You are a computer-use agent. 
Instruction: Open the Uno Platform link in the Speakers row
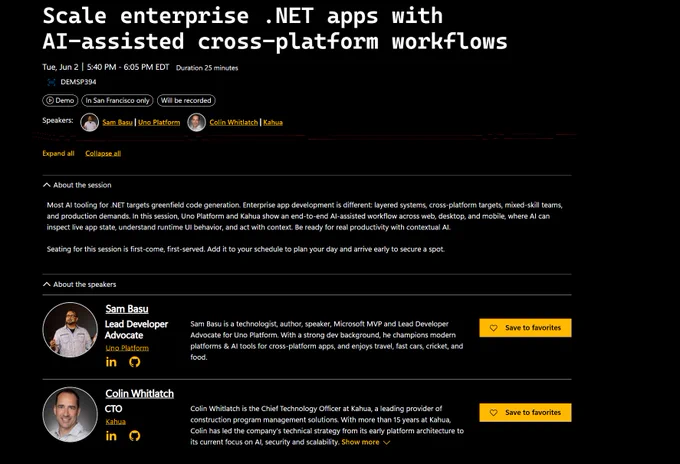pyautogui.click(x=159, y=123)
